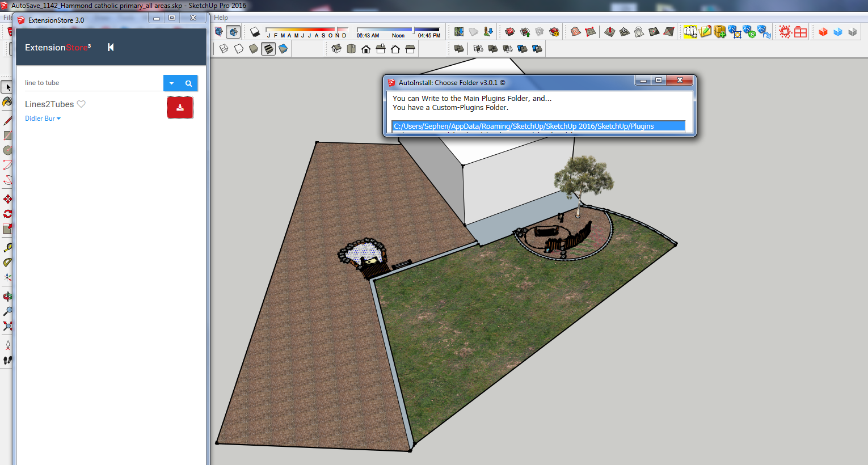
Task: Favorite Lines2Tubes with heart icon
Action: tap(81, 104)
